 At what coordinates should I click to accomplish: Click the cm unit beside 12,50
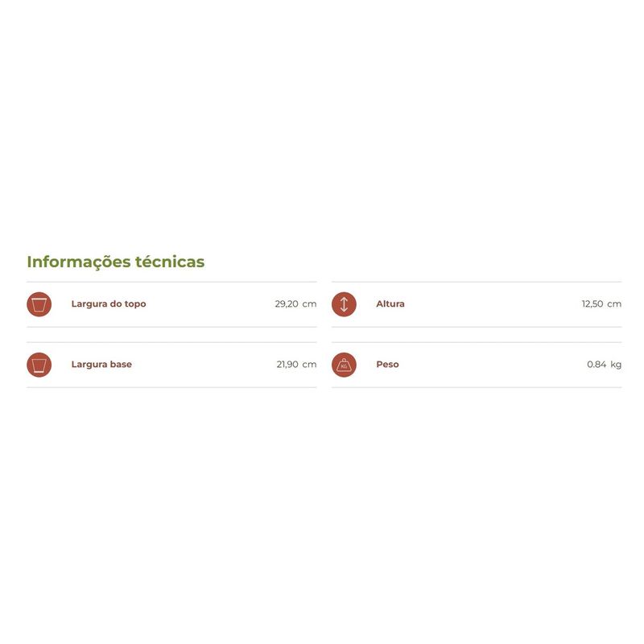coord(614,304)
